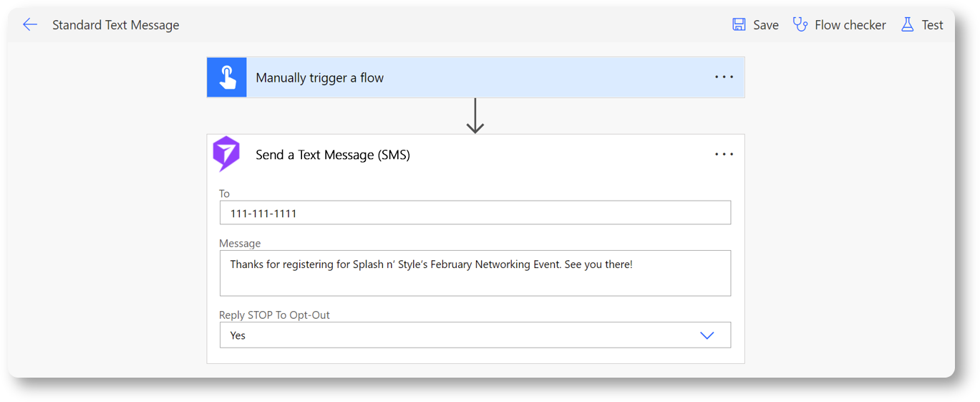Image resolution: width=980 pixels, height=402 pixels.
Task: Click the Test text label
Action: click(x=932, y=25)
